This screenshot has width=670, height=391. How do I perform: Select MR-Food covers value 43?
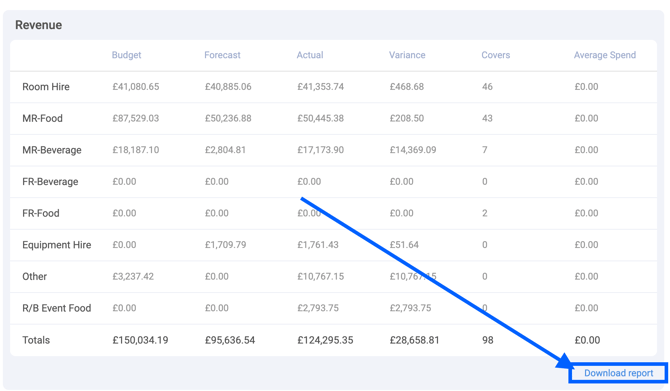487,118
